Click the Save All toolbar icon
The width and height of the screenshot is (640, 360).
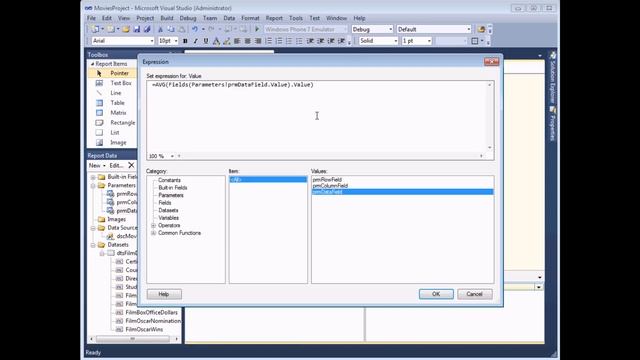(x=147, y=29)
